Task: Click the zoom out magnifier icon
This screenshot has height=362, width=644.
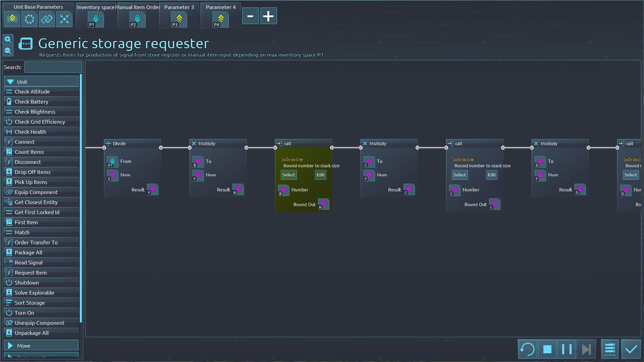Action: click(8, 51)
